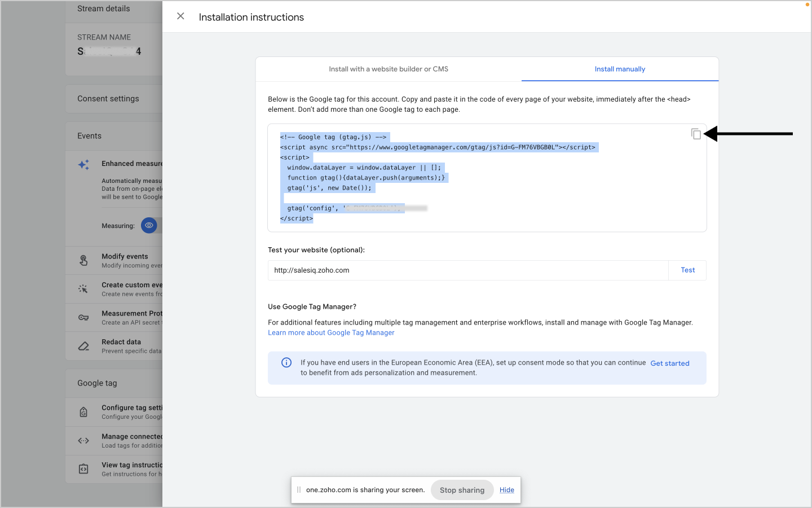Viewport: 812px width, 508px height.
Task: Open Measurement Protocol API secrets row
Action: (114, 318)
